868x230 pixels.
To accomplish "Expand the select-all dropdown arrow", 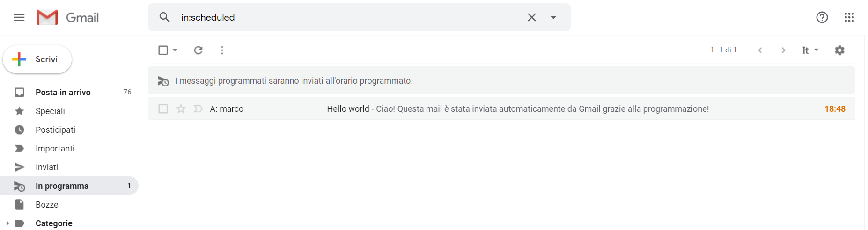I will tap(175, 50).
